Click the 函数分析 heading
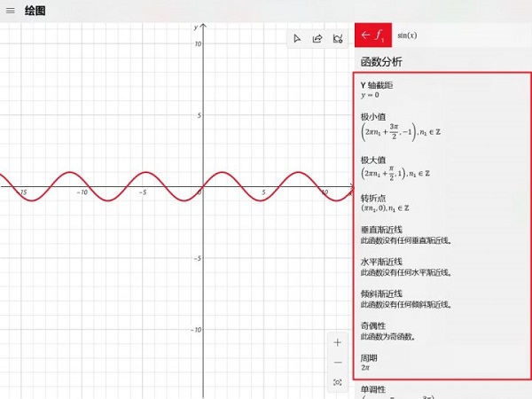Screen dimensions: 532x399 pos(381,61)
